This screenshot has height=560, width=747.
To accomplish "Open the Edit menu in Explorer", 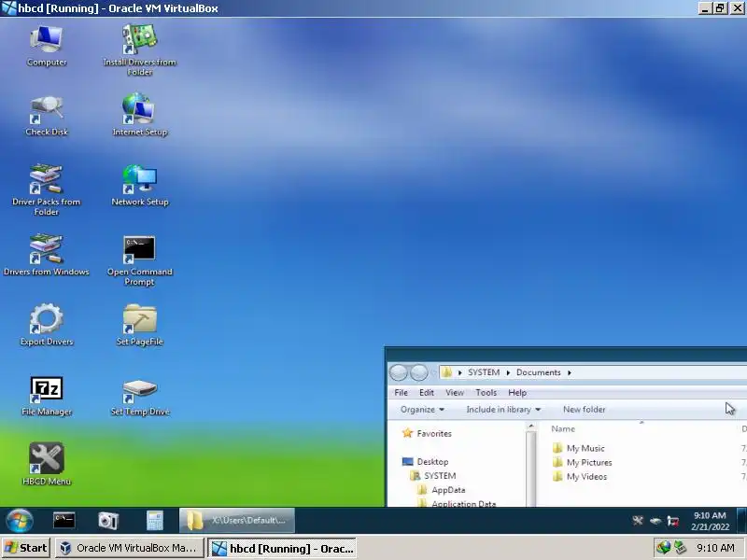I will coord(427,392).
